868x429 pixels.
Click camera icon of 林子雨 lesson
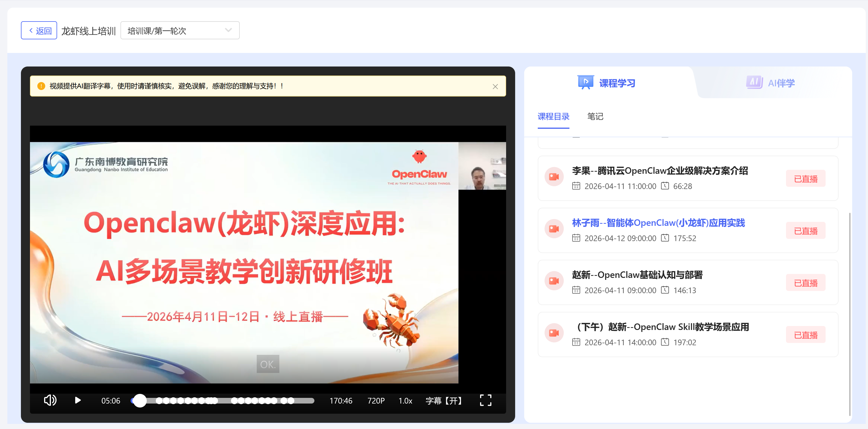point(554,229)
